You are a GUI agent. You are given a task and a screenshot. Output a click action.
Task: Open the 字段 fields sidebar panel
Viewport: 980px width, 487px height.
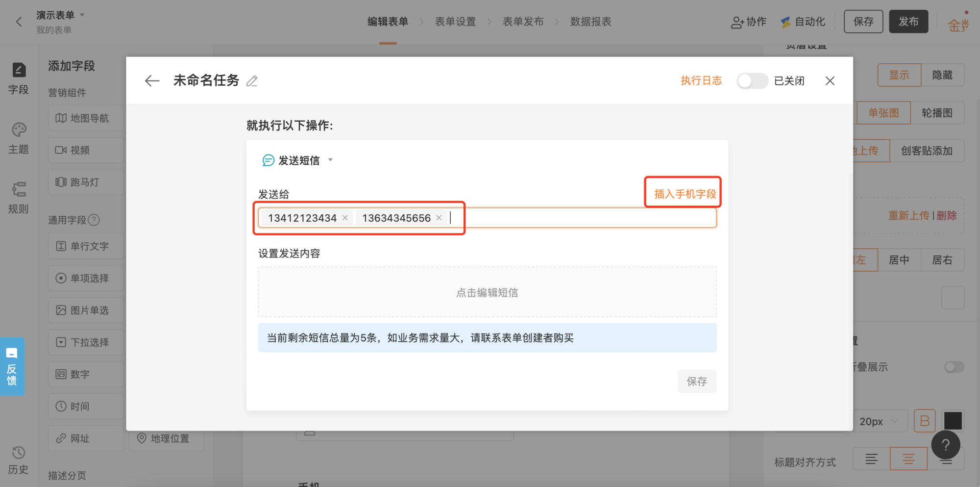[19, 78]
